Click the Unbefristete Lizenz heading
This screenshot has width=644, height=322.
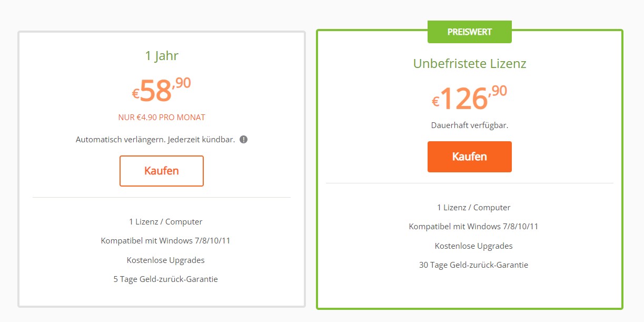(x=470, y=64)
